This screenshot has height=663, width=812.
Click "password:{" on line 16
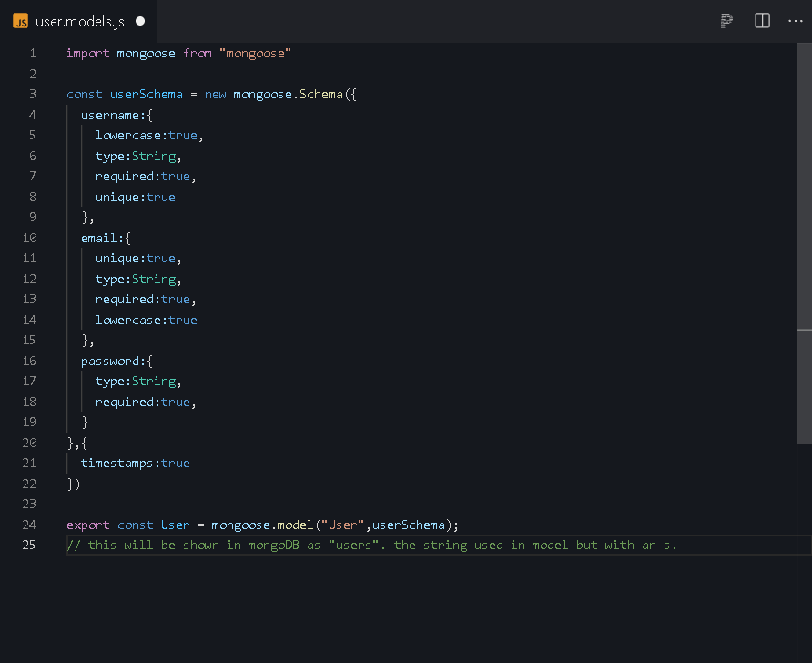(117, 361)
